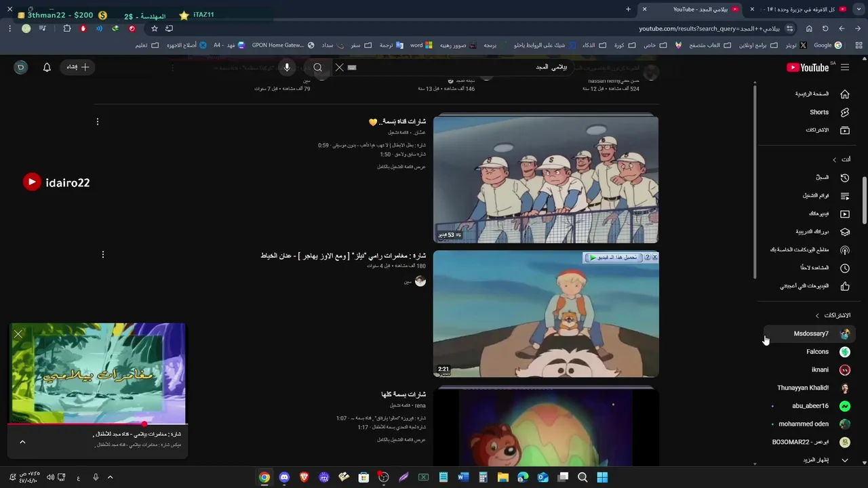Image resolution: width=868 pixels, height=488 pixels.
Task: Open Watch later clock icon
Action: tap(845, 268)
